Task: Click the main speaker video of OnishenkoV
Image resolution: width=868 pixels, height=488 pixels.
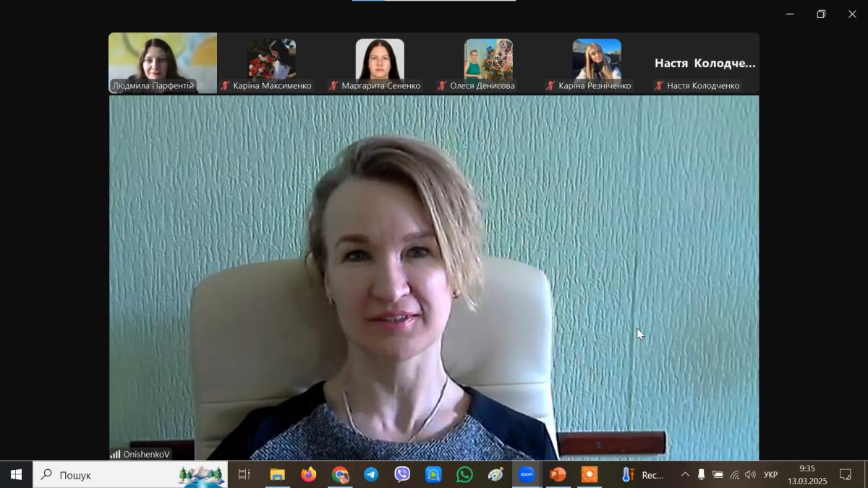Action: click(x=434, y=278)
